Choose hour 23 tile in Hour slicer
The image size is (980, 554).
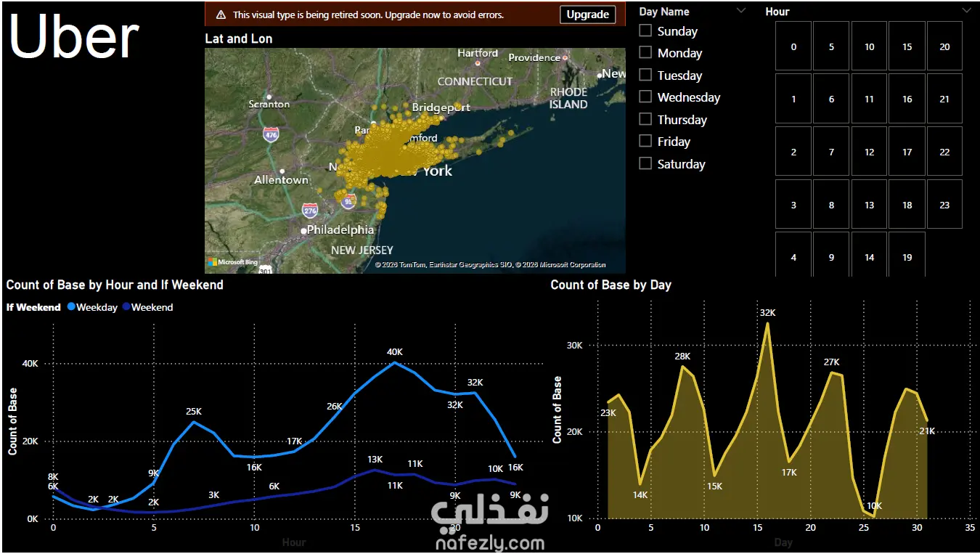click(944, 205)
